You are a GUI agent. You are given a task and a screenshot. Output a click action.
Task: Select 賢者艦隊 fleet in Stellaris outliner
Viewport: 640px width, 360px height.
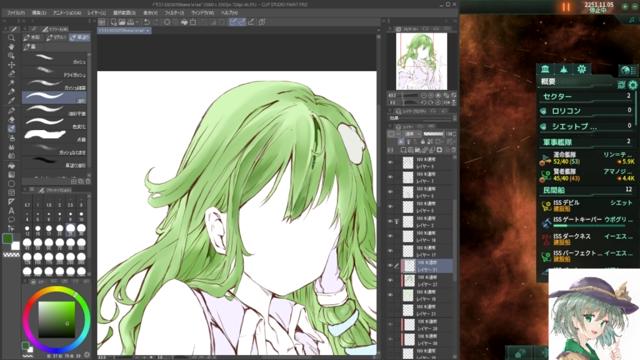587,175
